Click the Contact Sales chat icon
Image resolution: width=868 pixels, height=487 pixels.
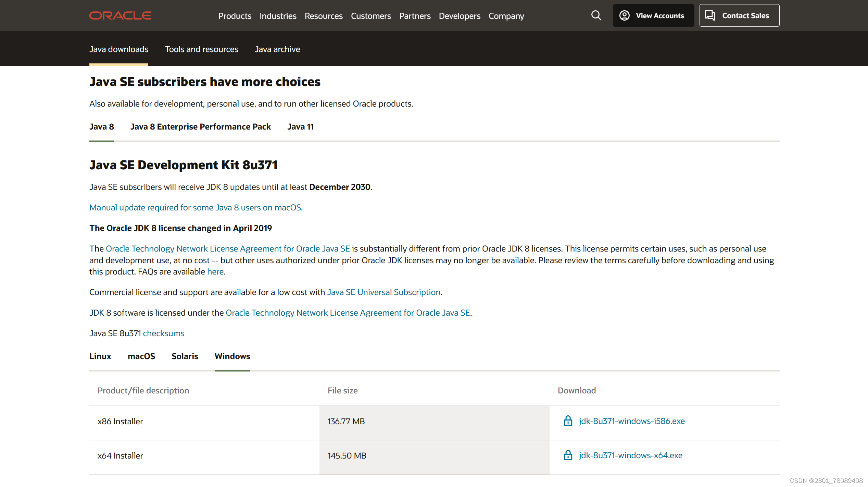(710, 15)
